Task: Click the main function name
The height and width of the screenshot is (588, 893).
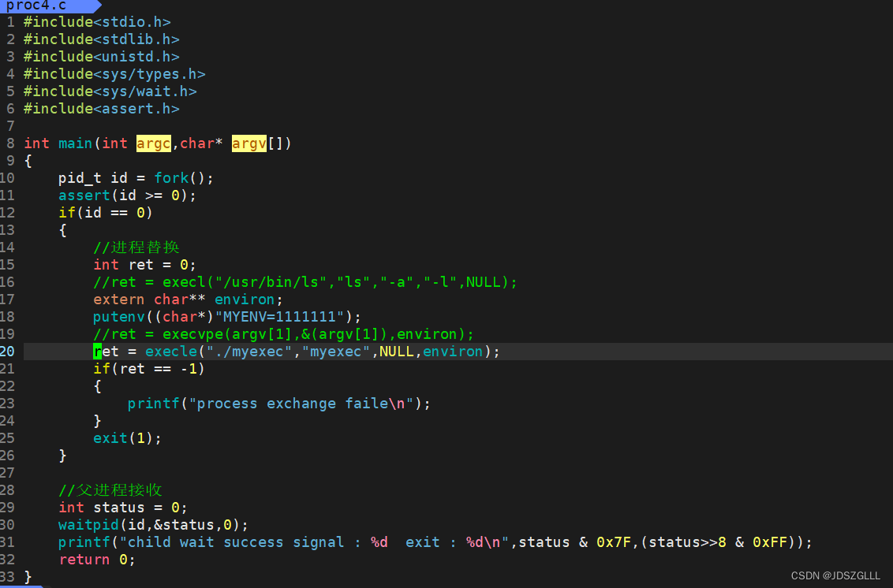Action: click(75, 143)
